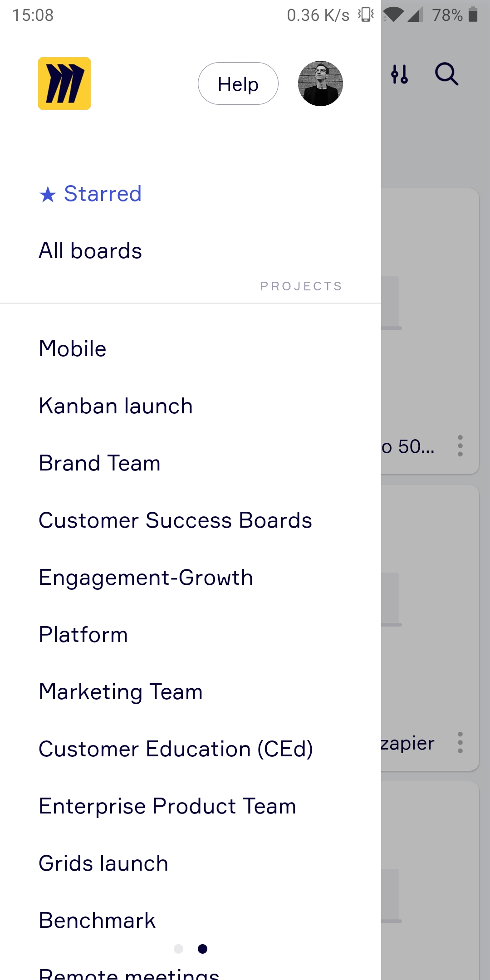Tap the star icon beside Starred
The image size is (490, 980).
pyautogui.click(x=48, y=195)
